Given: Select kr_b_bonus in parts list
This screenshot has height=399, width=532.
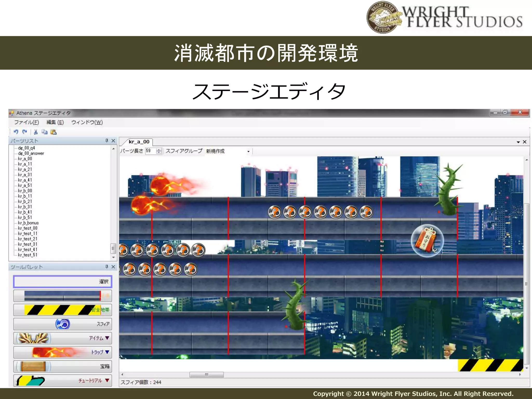Looking at the screenshot, I should tap(28, 223).
